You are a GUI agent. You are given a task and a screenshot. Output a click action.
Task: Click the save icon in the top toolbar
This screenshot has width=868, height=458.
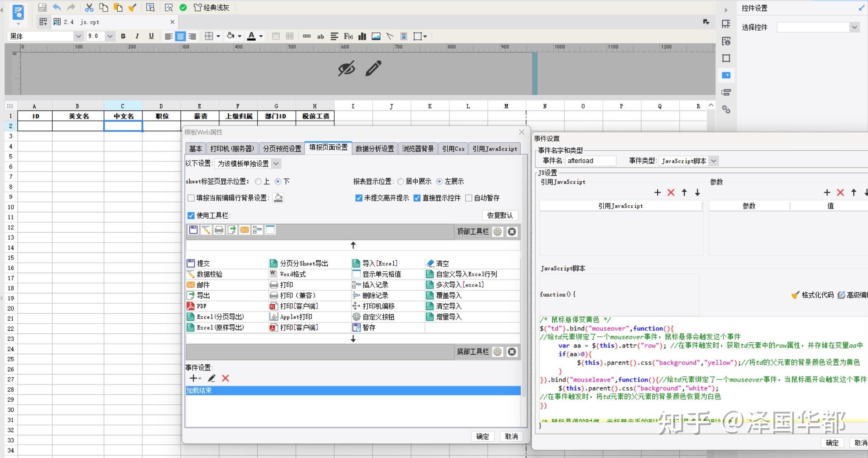(42, 7)
